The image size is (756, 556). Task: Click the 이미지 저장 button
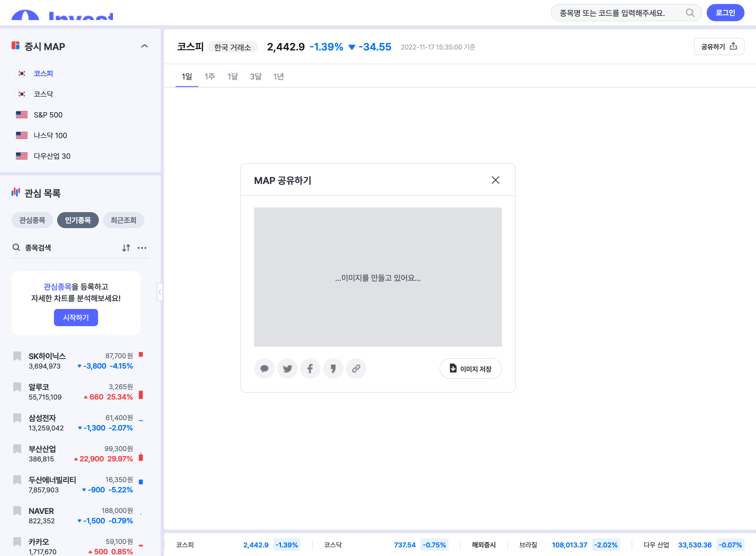(470, 369)
